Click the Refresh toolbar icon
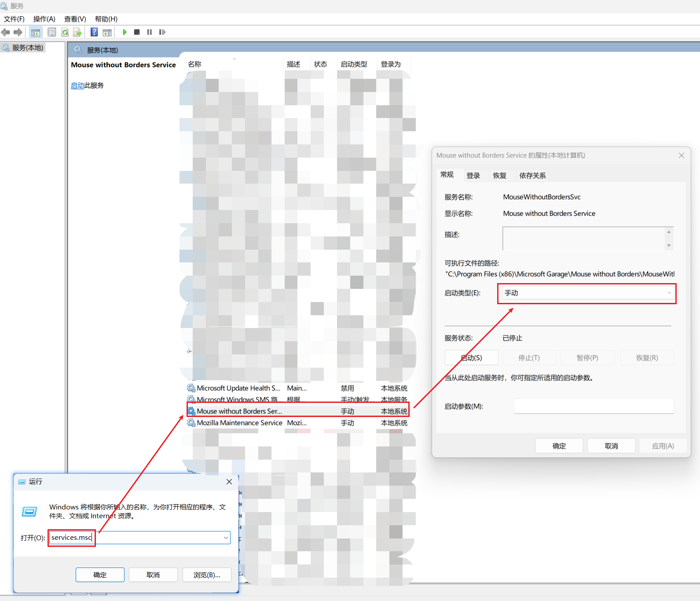700x601 pixels. click(x=65, y=32)
